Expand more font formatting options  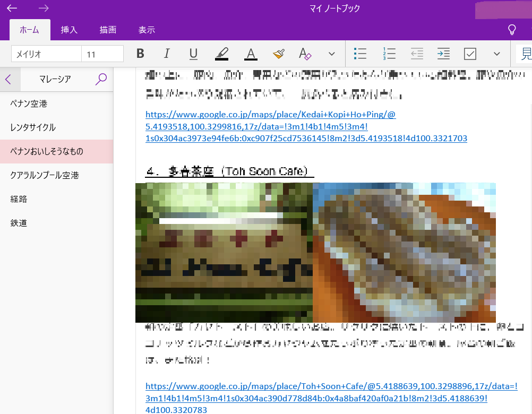[x=332, y=54]
